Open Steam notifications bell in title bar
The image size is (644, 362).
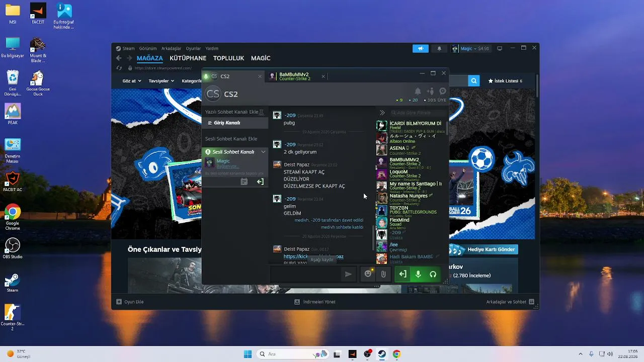439,48
